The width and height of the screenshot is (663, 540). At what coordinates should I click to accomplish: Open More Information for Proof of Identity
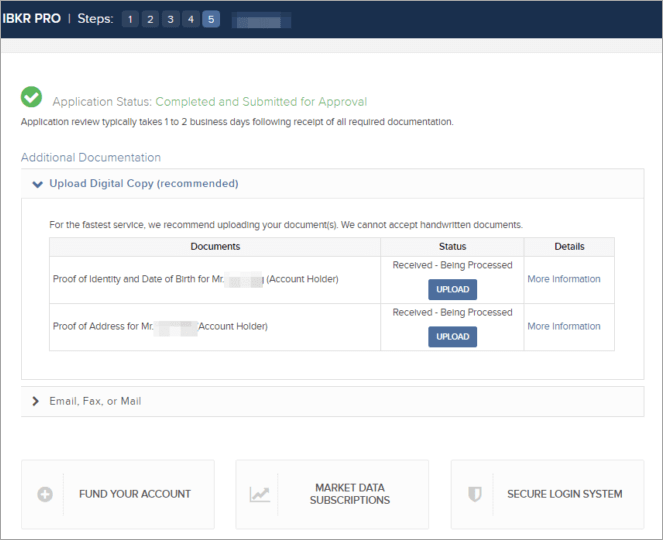[564, 279]
